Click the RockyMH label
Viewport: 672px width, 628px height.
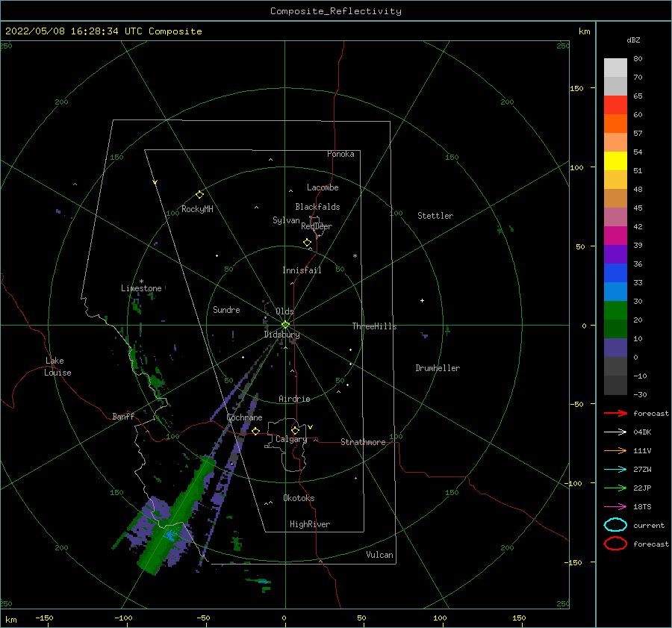point(197,209)
